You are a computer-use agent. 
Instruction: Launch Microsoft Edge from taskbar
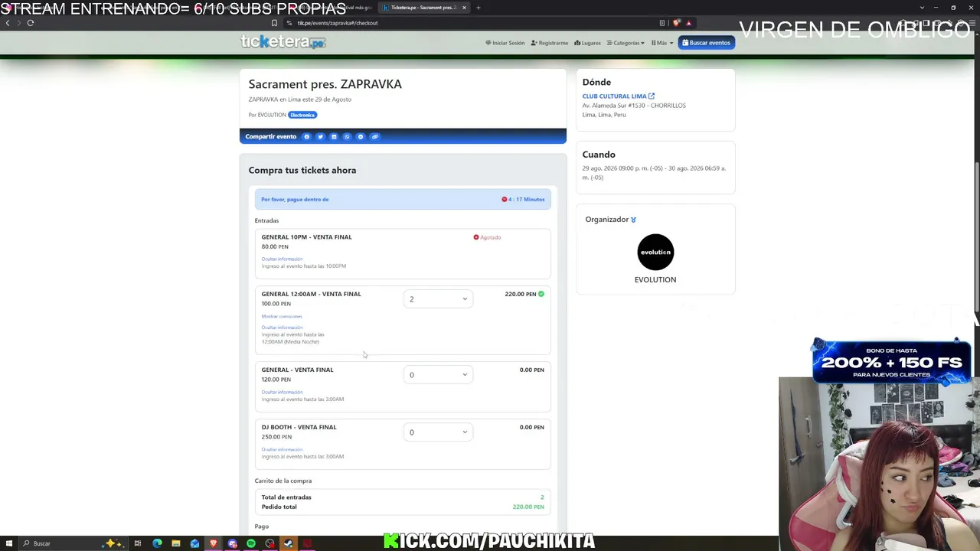pyautogui.click(x=157, y=543)
